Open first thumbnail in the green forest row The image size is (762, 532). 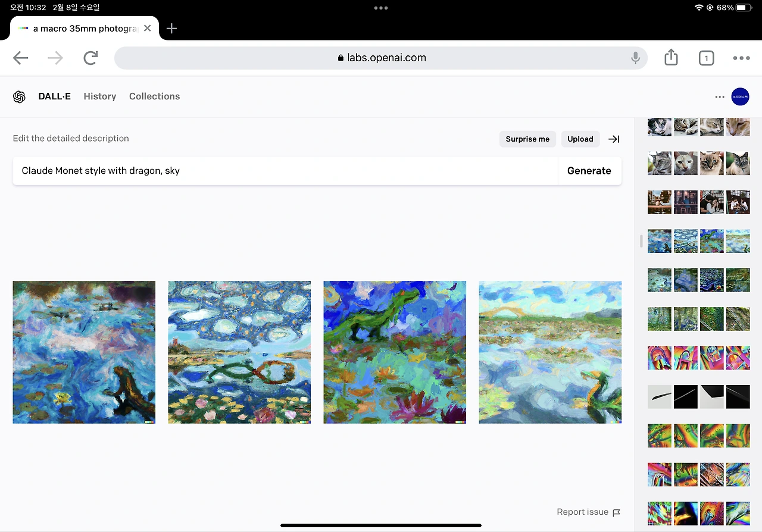(x=660, y=318)
